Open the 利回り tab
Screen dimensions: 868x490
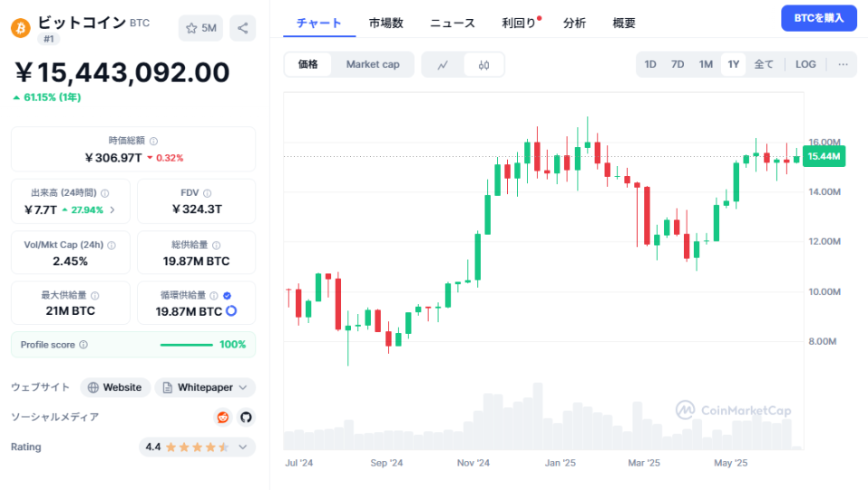pyautogui.click(x=519, y=24)
